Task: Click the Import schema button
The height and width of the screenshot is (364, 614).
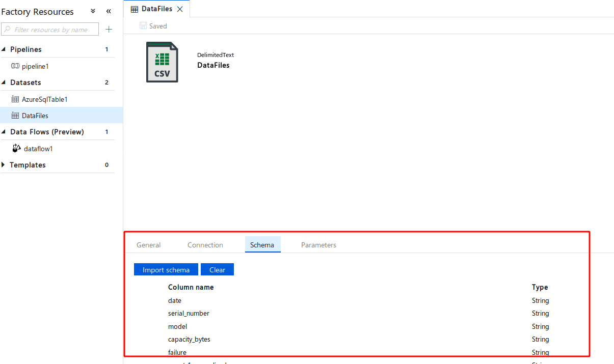Action: point(166,270)
